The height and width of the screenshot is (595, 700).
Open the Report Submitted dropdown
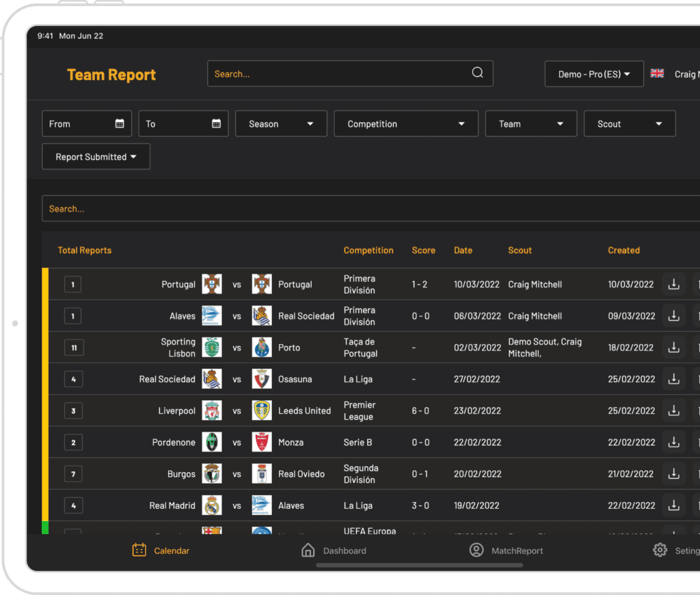click(96, 157)
